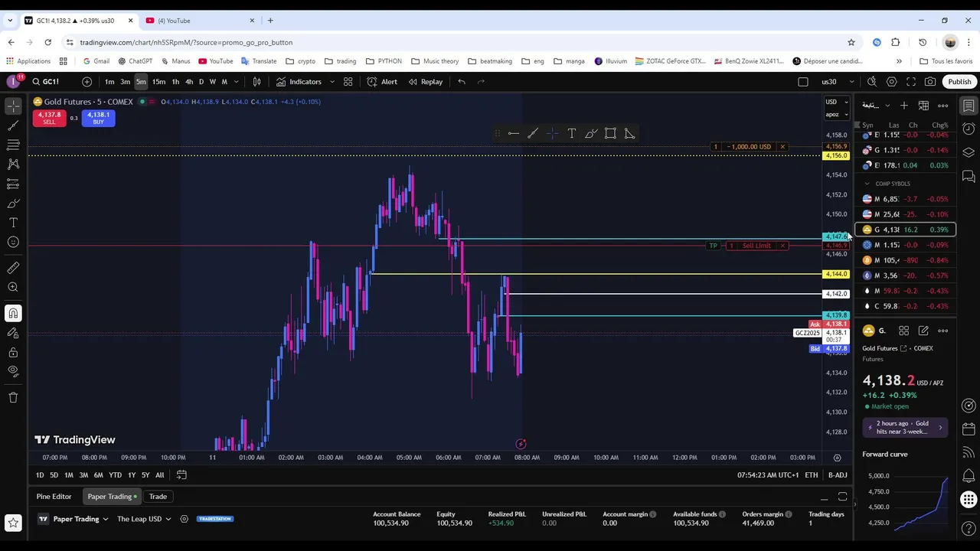Select the text annotation tool
This screenshot has height=551, width=980.
[13, 223]
